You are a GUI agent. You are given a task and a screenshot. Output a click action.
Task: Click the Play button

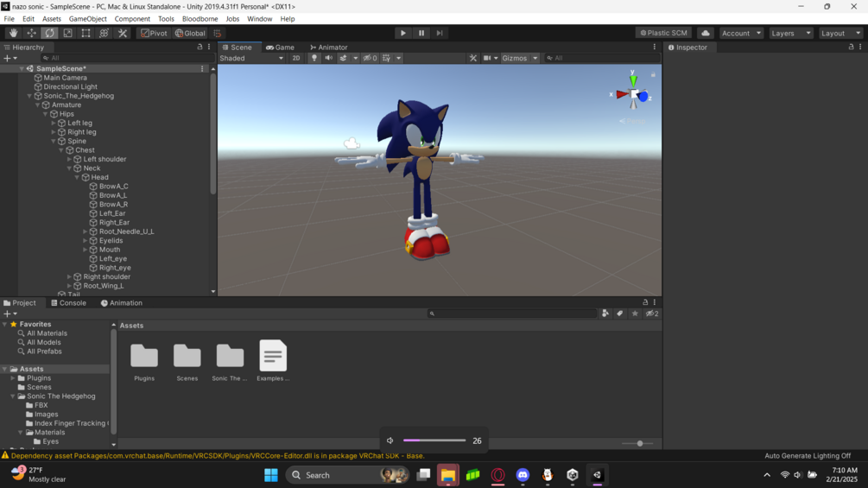coord(403,33)
